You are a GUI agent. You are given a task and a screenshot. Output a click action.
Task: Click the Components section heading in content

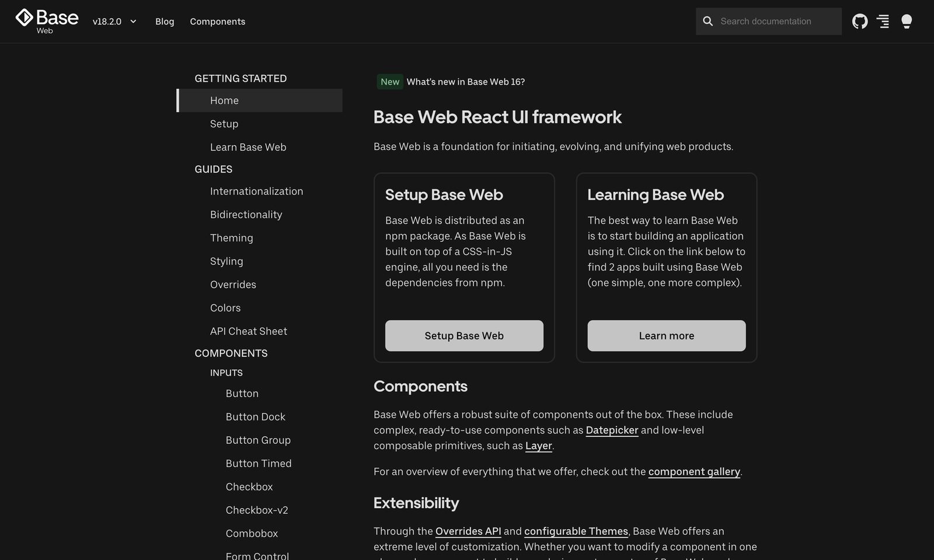coord(420,386)
